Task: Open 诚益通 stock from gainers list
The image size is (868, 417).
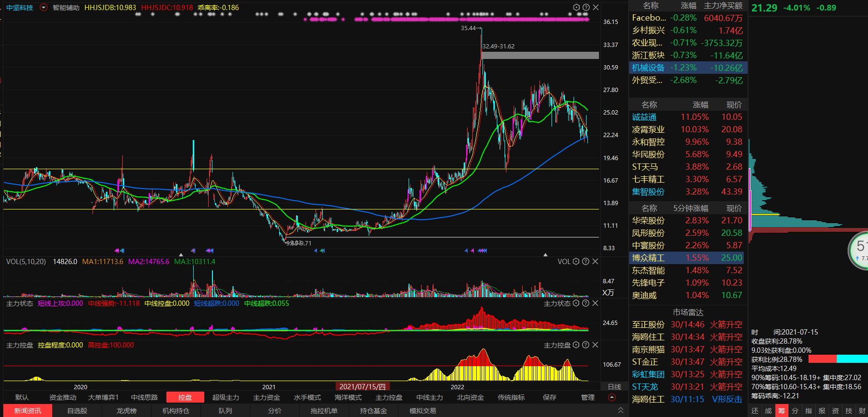Action: click(x=644, y=117)
